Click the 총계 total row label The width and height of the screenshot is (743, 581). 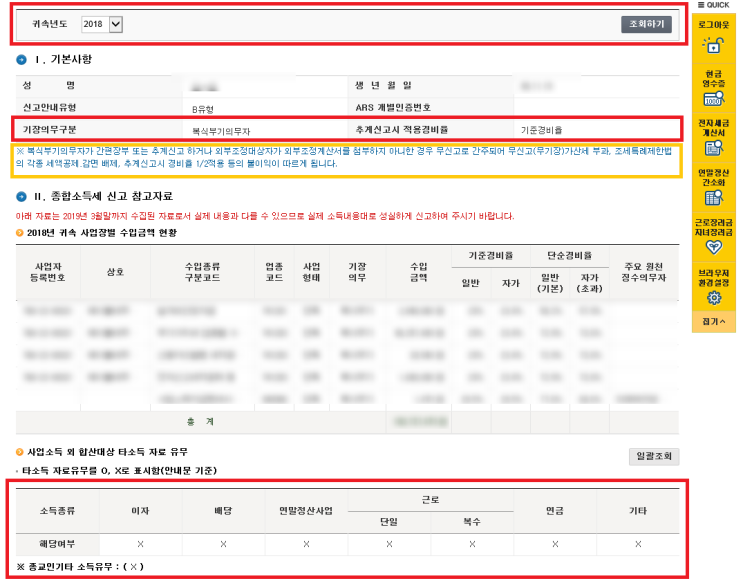(200, 422)
